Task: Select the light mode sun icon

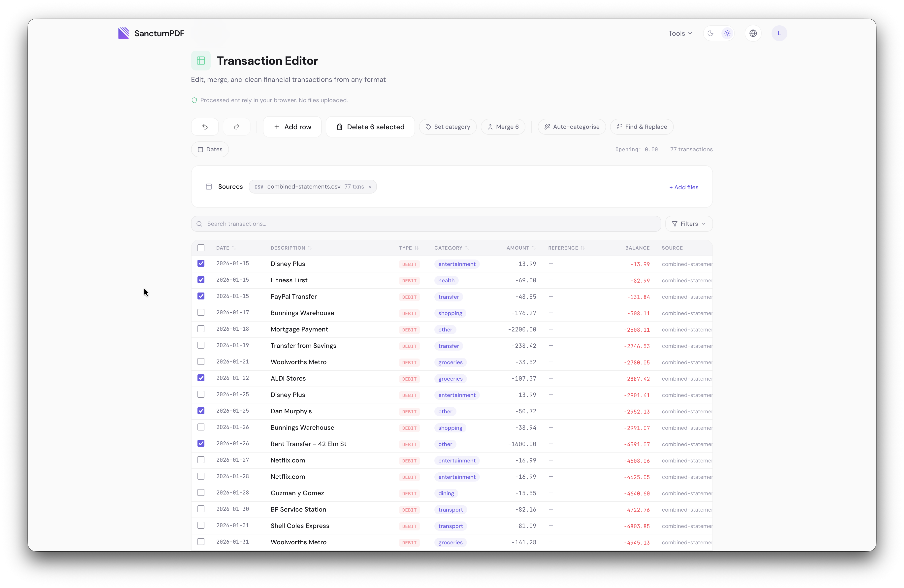Action: tap(727, 33)
